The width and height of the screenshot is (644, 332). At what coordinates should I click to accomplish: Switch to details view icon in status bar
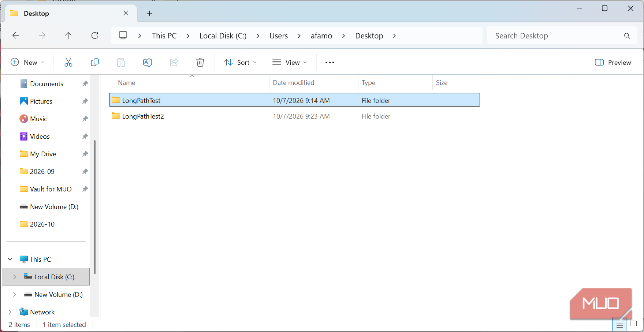(x=619, y=324)
